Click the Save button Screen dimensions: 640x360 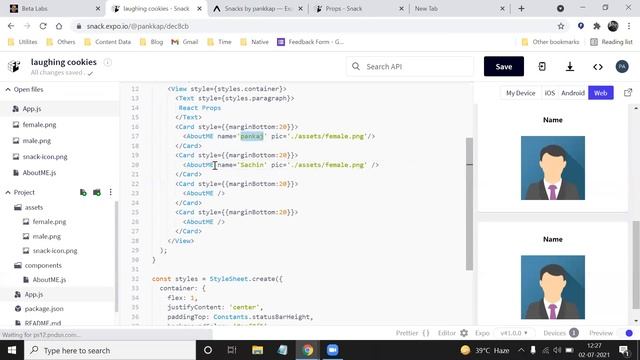click(504, 67)
